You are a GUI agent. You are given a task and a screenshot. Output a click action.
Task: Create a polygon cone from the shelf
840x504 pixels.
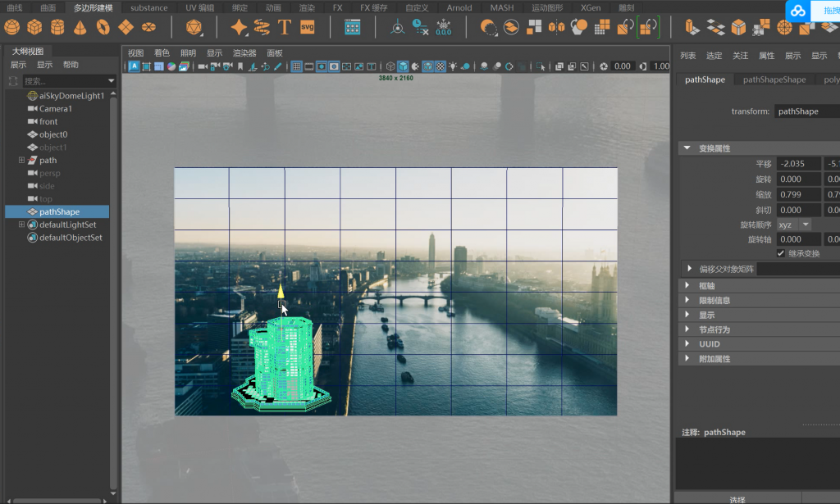click(80, 27)
